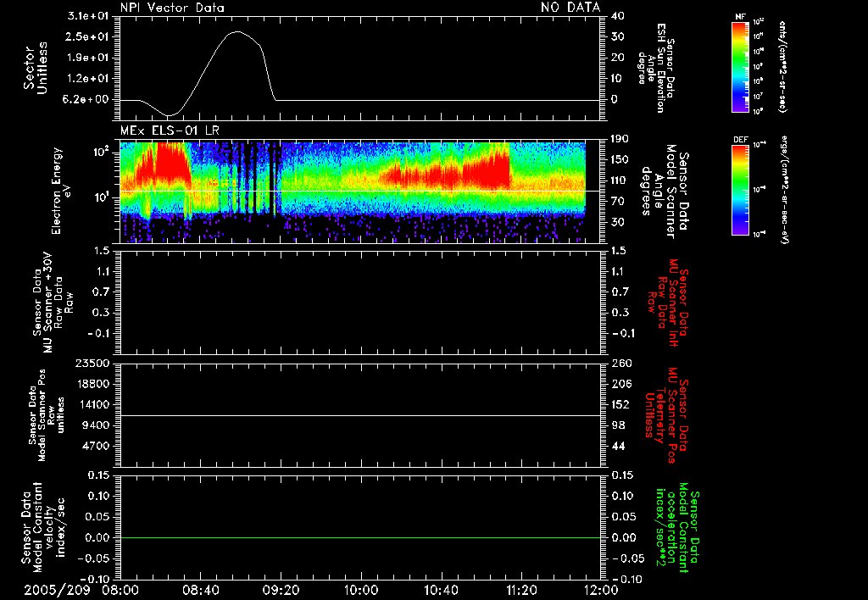This screenshot has width=868, height=600.
Task: Click the "260" telemetry tick value
Action: coord(621,364)
